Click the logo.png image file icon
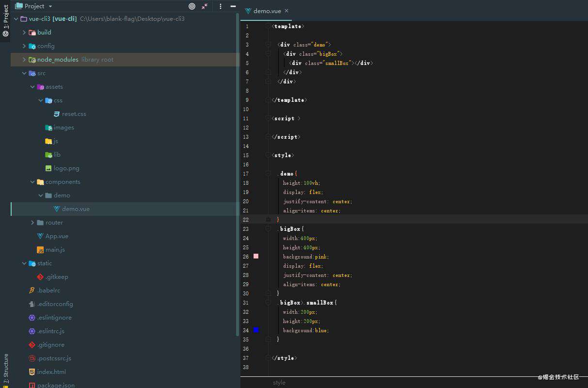 coord(48,168)
